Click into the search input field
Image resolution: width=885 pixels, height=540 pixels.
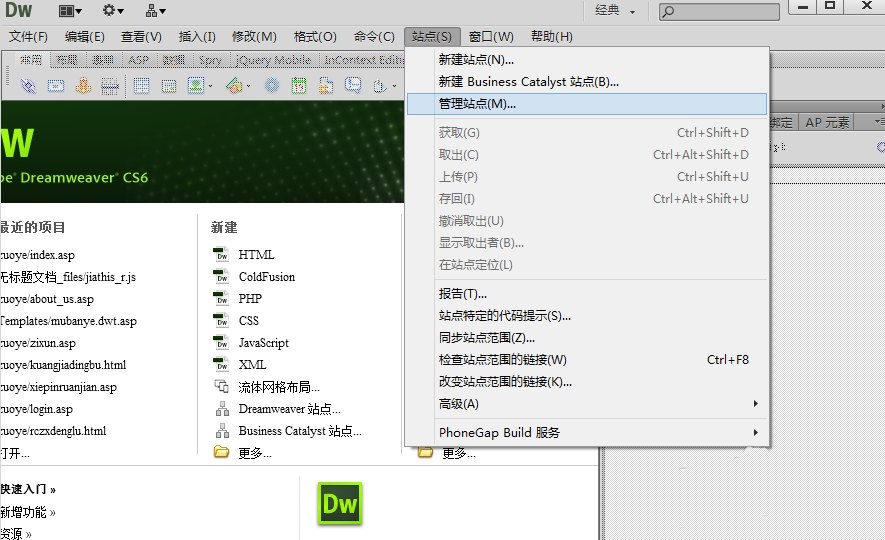[730, 11]
